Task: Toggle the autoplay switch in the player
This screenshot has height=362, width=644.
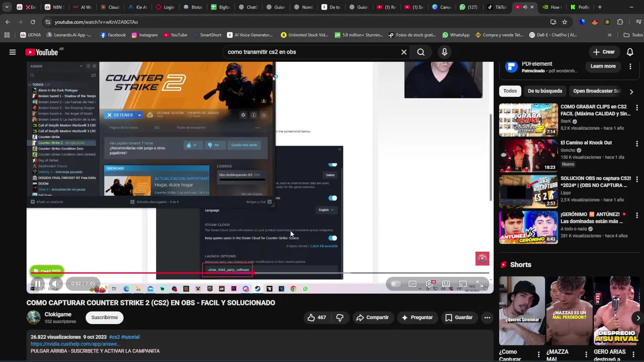Action: click(395, 284)
